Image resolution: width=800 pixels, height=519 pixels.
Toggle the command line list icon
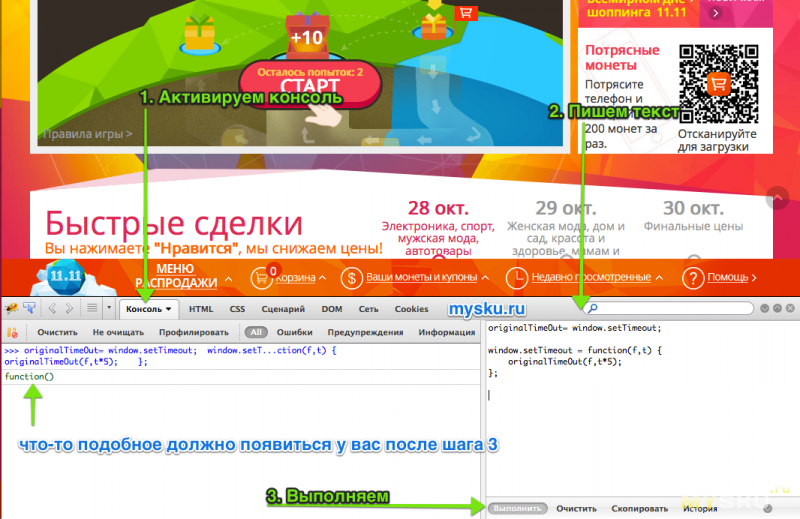pyautogui.click(x=92, y=308)
